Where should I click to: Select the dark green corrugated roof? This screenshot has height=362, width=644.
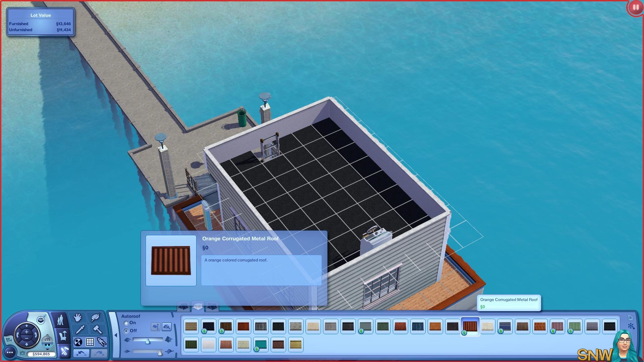pyautogui.click(x=191, y=345)
